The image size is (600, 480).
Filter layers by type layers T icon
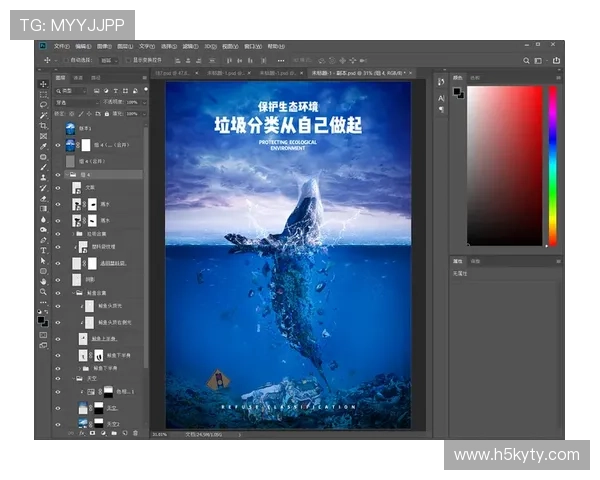[x=116, y=91]
